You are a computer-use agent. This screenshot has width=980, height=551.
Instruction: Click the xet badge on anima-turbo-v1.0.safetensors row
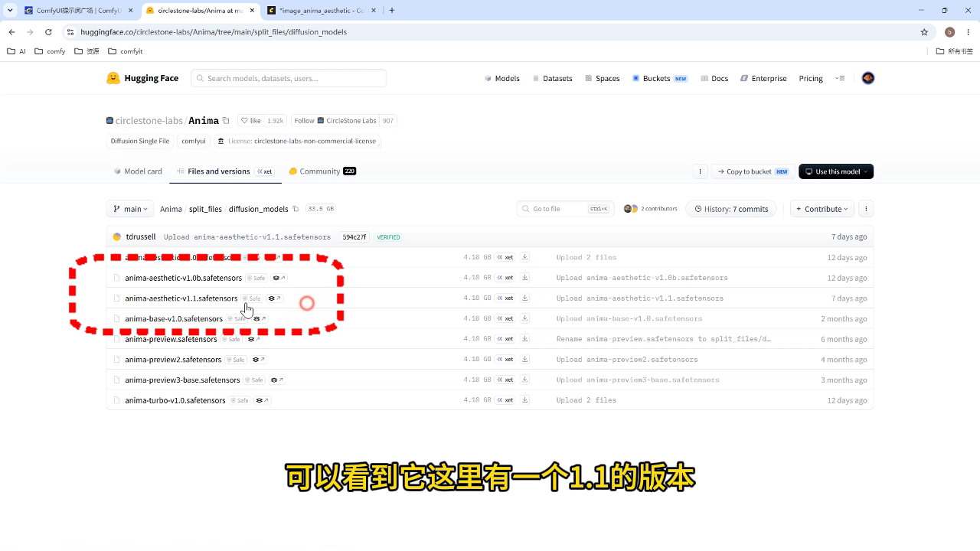pyautogui.click(x=505, y=400)
